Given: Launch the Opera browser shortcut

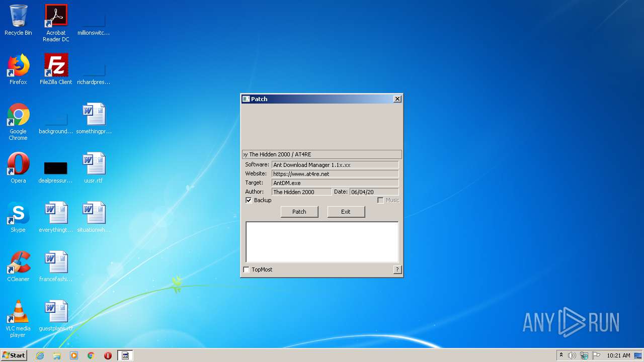Looking at the screenshot, I should tap(18, 168).
